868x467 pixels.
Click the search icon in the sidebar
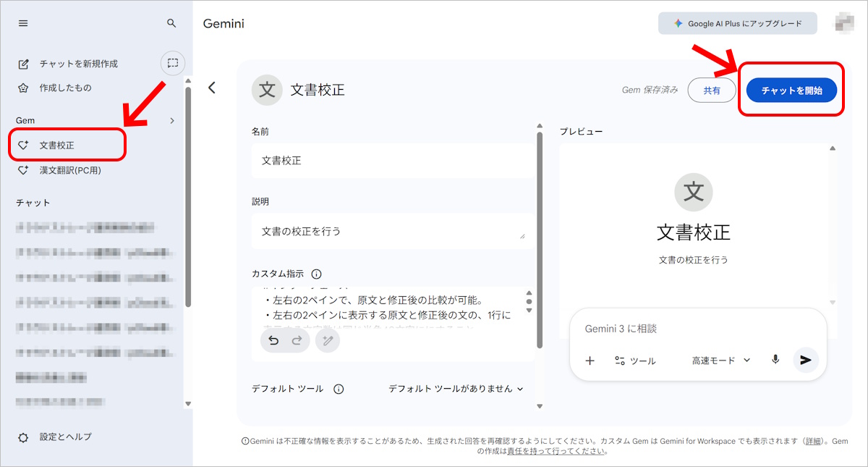(x=171, y=22)
